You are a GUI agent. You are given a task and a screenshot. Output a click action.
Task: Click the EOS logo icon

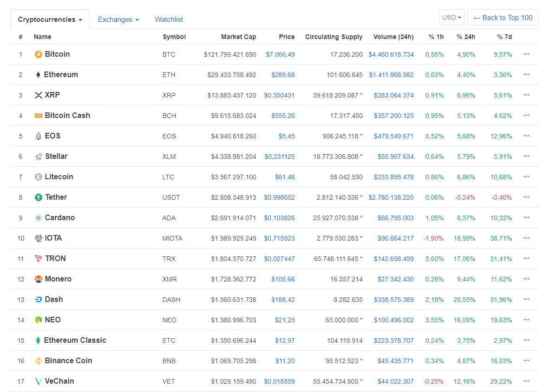click(x=38, y=136)
